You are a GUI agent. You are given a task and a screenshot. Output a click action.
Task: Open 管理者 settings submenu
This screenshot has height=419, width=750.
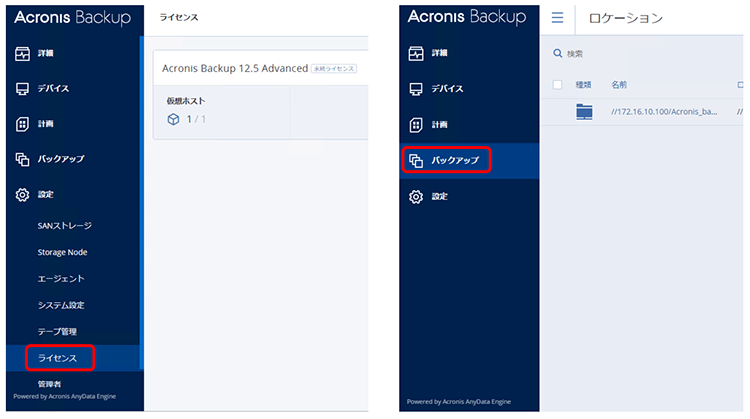(49, 384)
